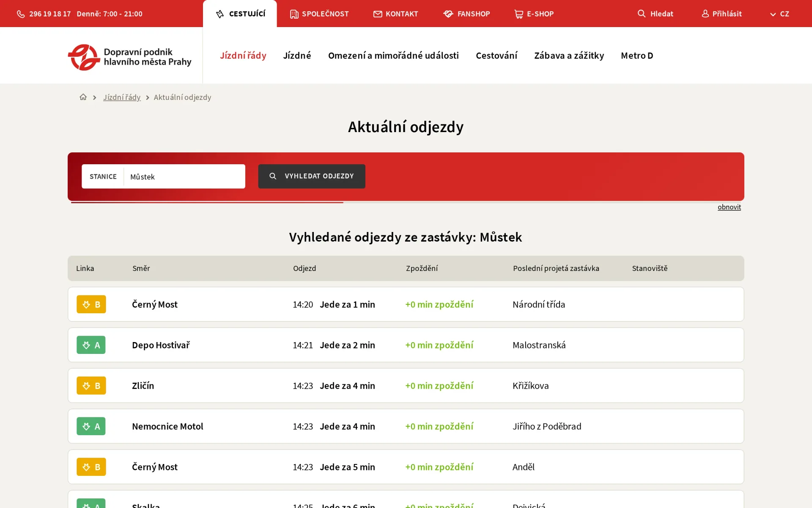This screenshot has height=508, width=812.
Task: Click the E-shop cart icon
Action: [518, 14]
